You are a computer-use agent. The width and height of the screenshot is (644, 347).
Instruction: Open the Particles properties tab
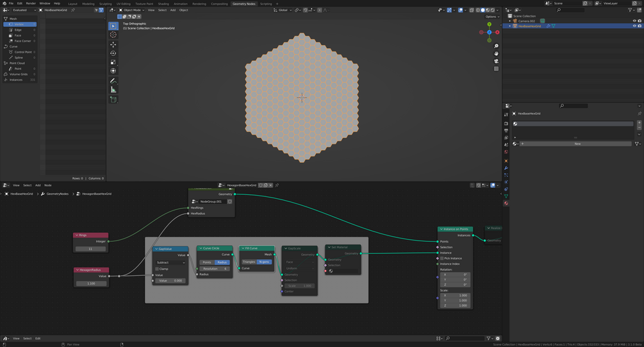pyautogui.click(x=506, y=175)
